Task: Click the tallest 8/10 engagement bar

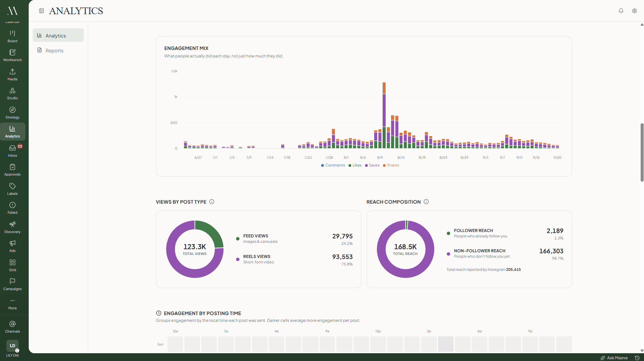Action: pyautogui.click(x=384, y=115)
